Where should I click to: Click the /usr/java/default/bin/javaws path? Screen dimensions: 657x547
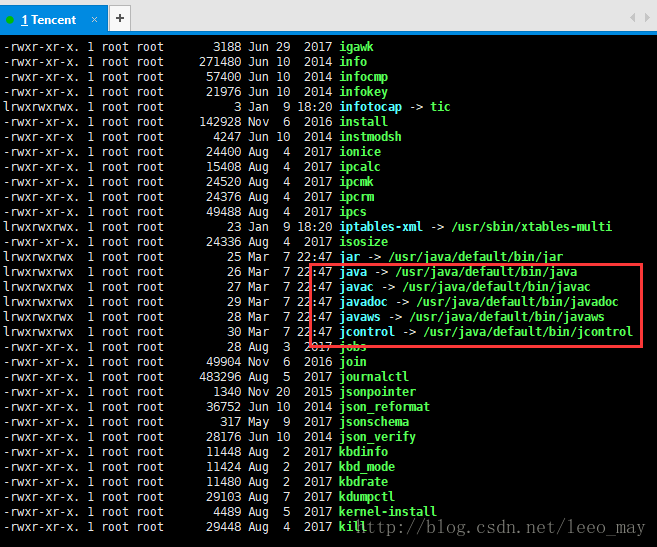[507, 317]
